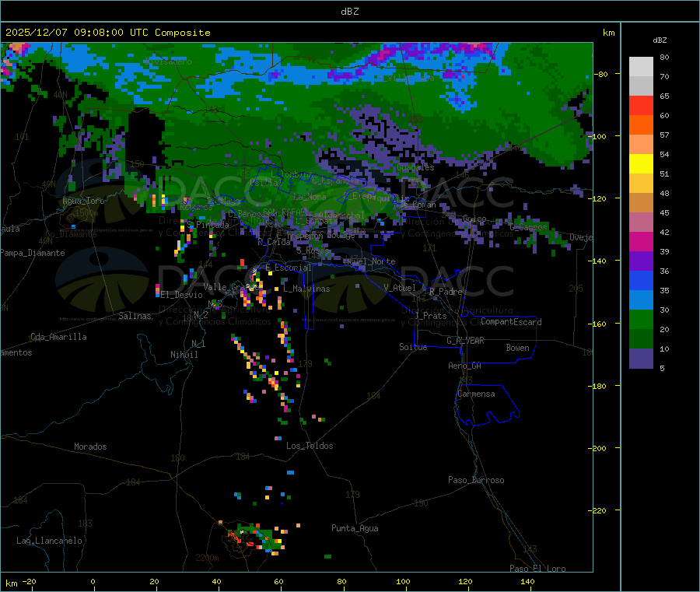Image resolution: width=700 pixels, height=592 pixels.
Task: Click the '140' tick on bottom km axis
Action: (527, 581)
